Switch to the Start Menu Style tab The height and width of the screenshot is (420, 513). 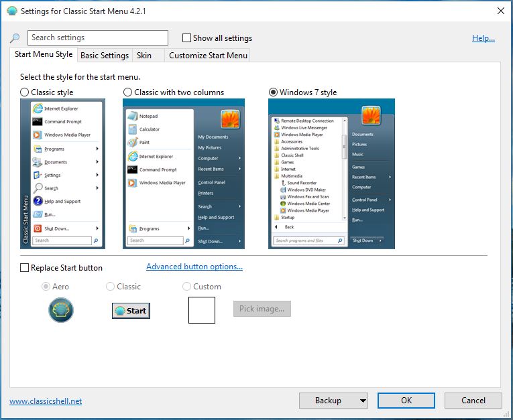(44, 54)
